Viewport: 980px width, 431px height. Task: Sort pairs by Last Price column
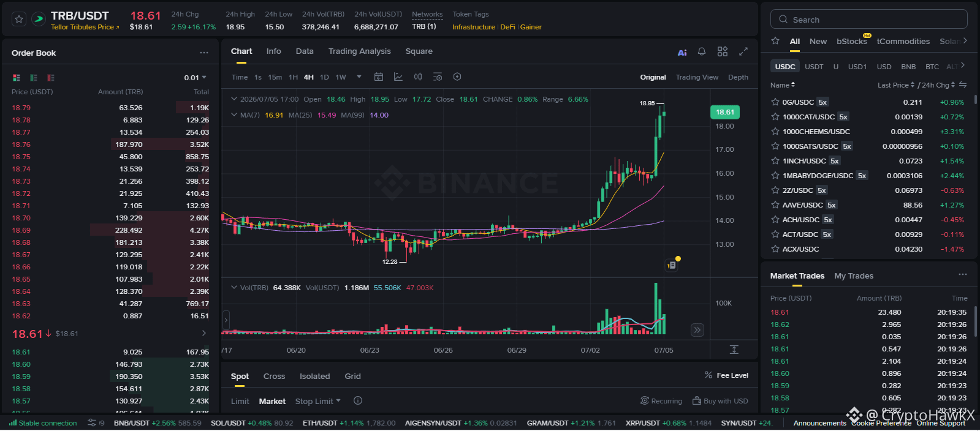895,85
